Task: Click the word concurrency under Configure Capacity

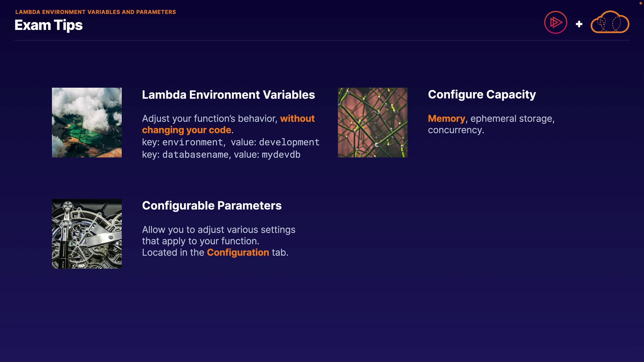Action: click(x=455, y=130)
